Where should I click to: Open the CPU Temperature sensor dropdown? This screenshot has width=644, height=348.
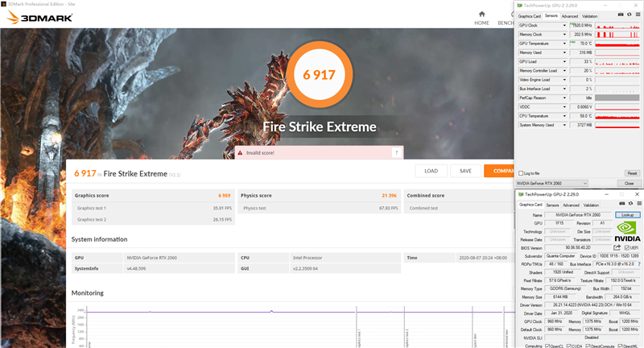pyautogui.click(x=564, y=116)
